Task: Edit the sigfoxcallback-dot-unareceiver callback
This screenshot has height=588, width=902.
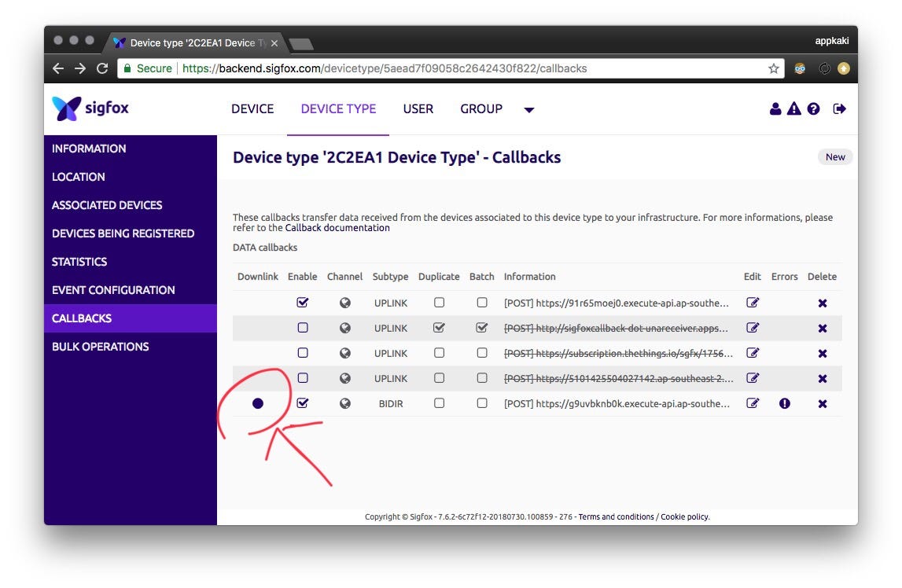Action: click(753, 328)
